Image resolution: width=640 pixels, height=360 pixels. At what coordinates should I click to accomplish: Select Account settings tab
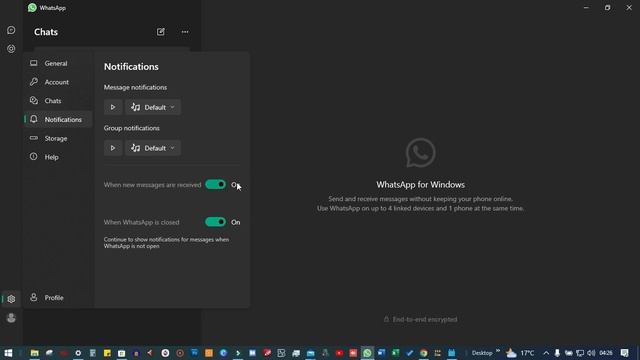(58, 82)
